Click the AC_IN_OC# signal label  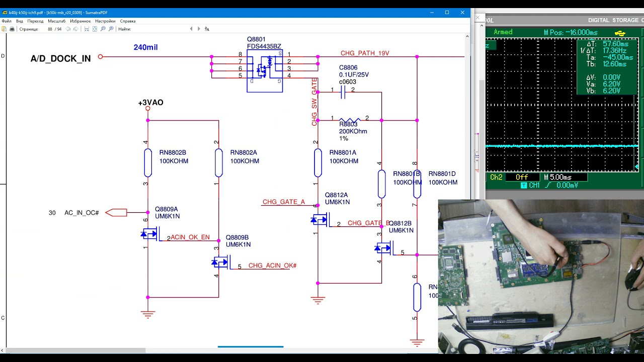click(82, 213)
